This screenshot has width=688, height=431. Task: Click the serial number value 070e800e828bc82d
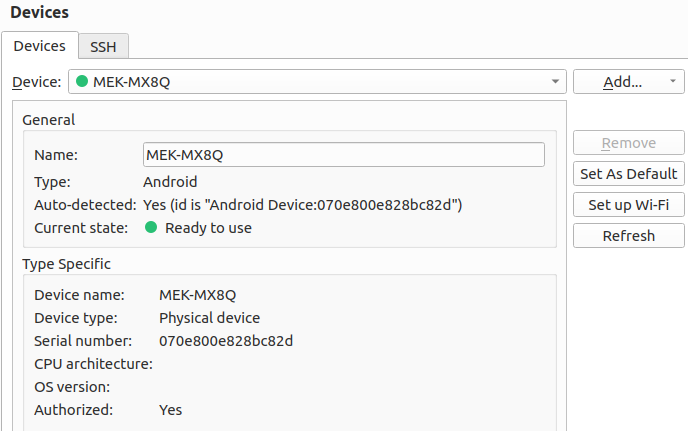point(226,341)
